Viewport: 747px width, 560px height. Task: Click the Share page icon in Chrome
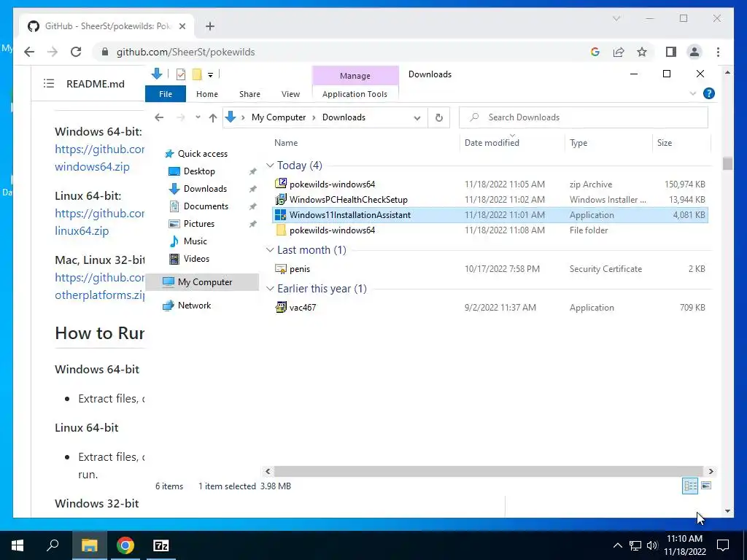coord(619,52)
